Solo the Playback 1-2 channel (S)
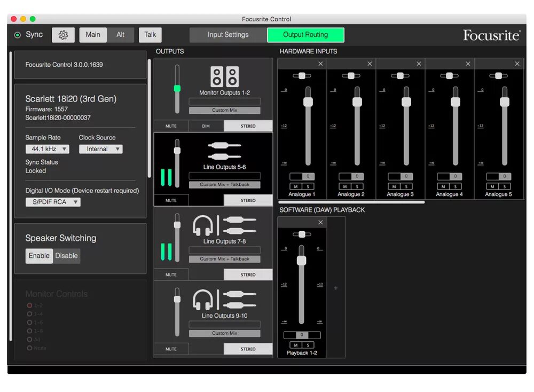Screen dimensions: 534x392 pyautogui.click(x=308, y=345)
